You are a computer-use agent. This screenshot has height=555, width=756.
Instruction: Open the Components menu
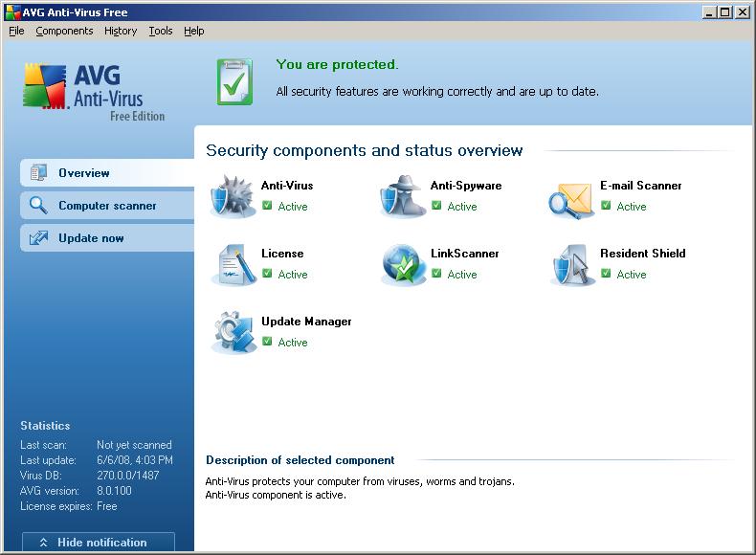coord(64,31)
